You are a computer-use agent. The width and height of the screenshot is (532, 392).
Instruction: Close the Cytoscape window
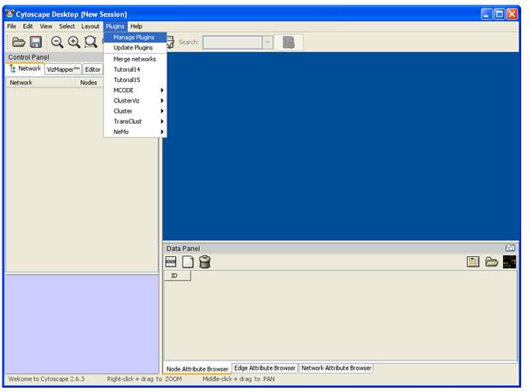tap(512, 14)
